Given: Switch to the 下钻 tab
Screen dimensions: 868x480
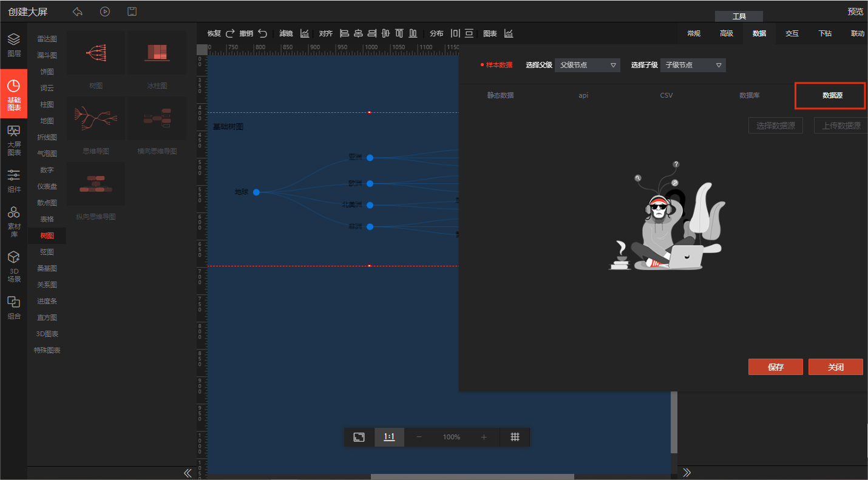Looking at the screenshot, I should tap(825, 33).
